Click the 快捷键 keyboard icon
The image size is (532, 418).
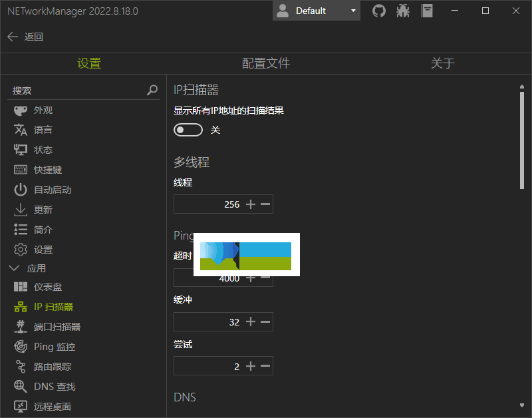pyautogui.click(x=21, y=170)
